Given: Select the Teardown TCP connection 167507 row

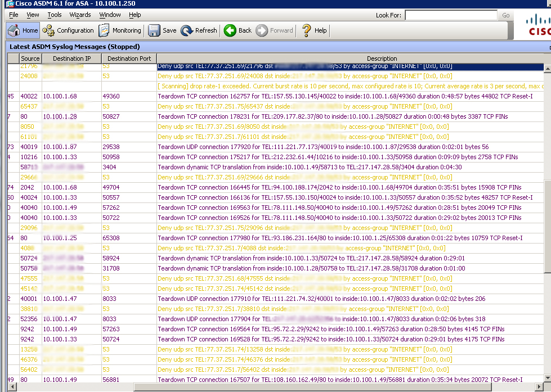Looking at the screenshot, I should 276,380.
